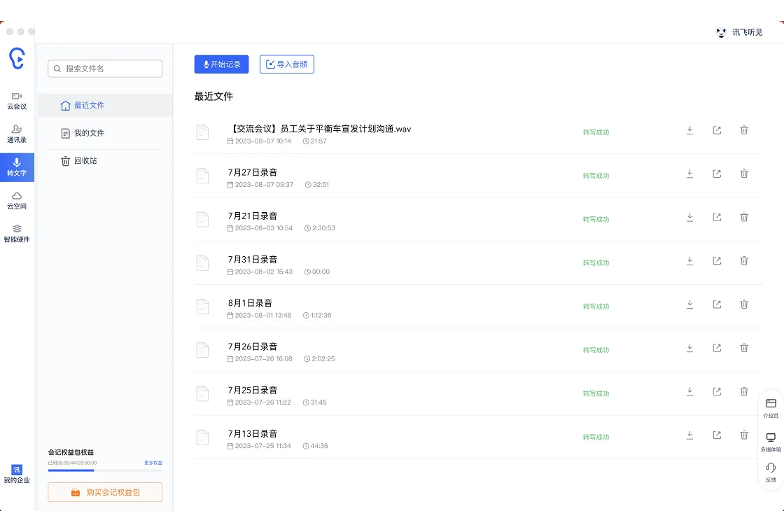Delete the 7月21日录音 file
The image size is (784, 532).
point(744,217)
